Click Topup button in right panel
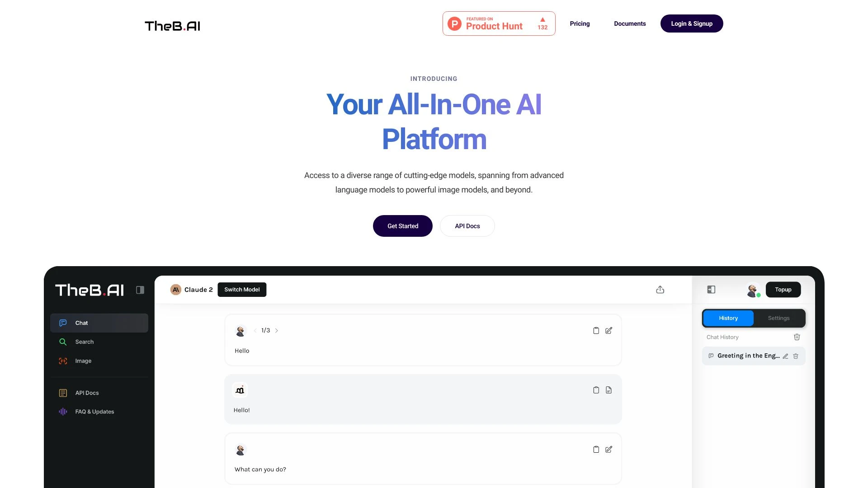The height and width of the screenshot is (488, 868). tap(783, 289)
